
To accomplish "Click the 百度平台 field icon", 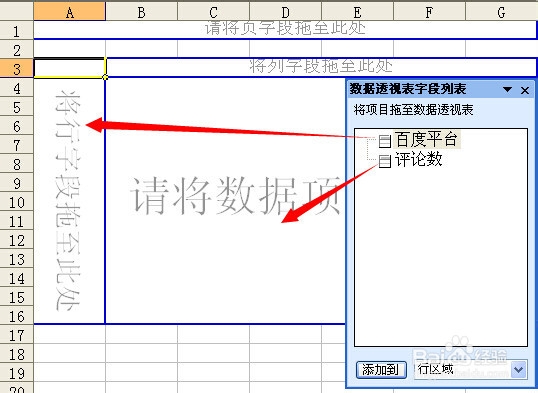I will pyautogui.click(x=385, y=141).
